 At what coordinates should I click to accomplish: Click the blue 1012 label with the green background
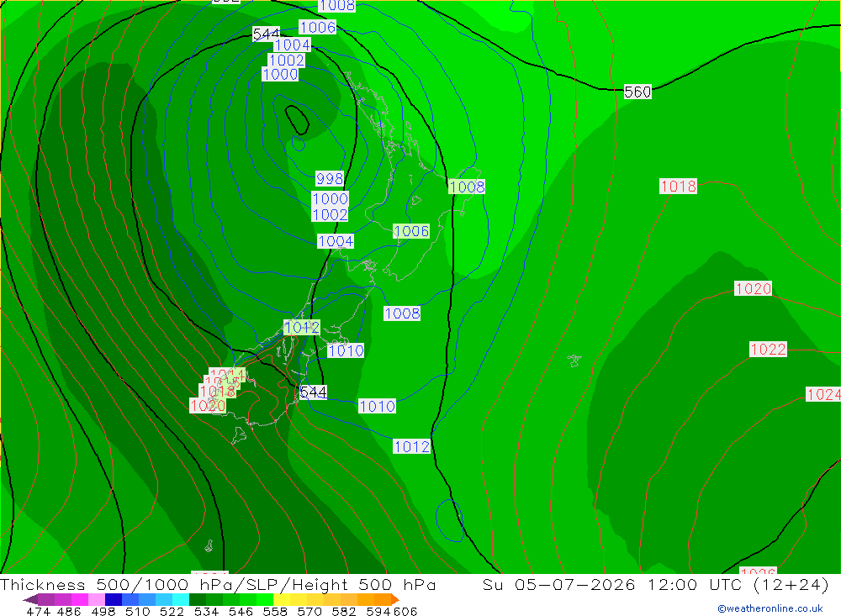302,328
